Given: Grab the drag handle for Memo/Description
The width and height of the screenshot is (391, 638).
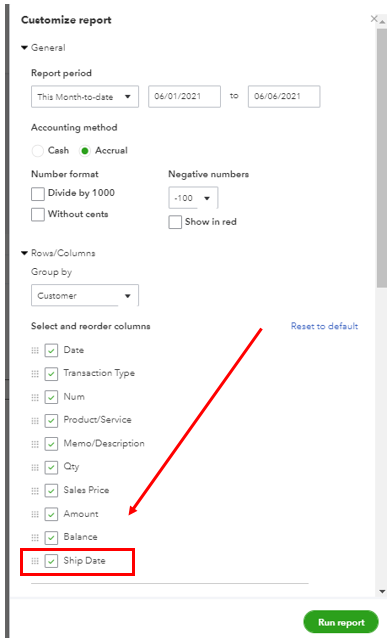Looking at the screenshot, I should 35,444.
